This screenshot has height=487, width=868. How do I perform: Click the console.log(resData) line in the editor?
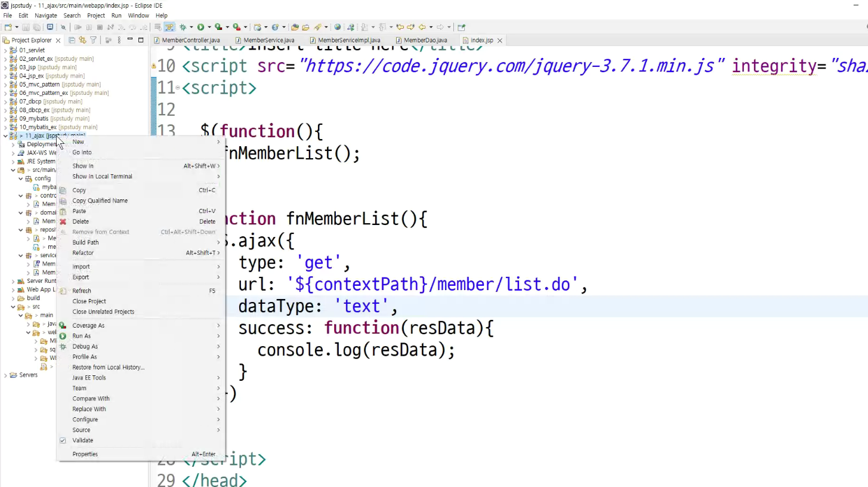point(356,350)
